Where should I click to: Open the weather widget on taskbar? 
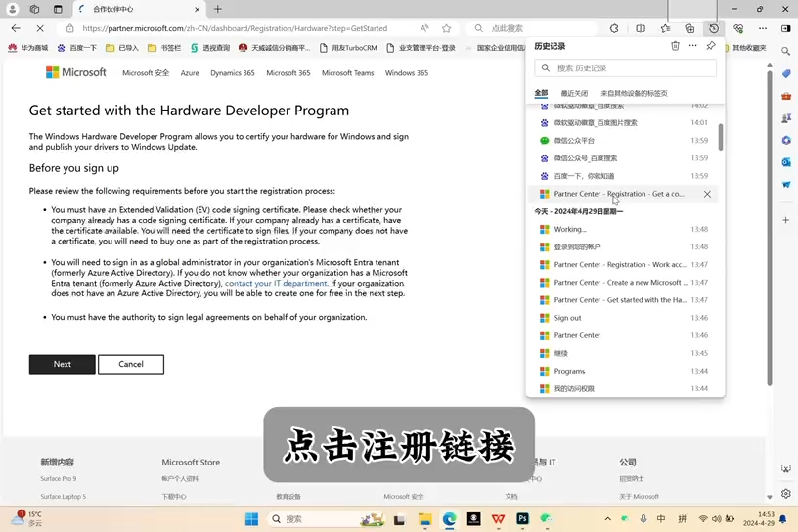click(x=28, y=518)
